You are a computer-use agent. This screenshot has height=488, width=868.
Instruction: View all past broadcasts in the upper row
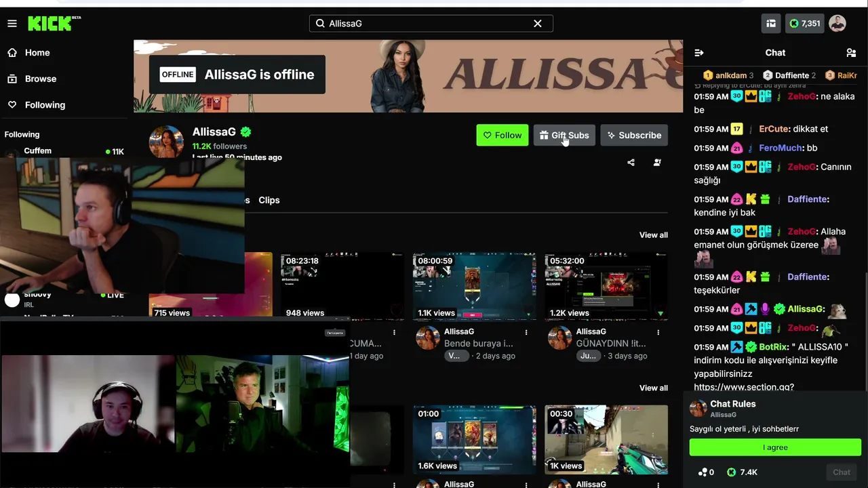pyautogui.click(x=654, y=235)
